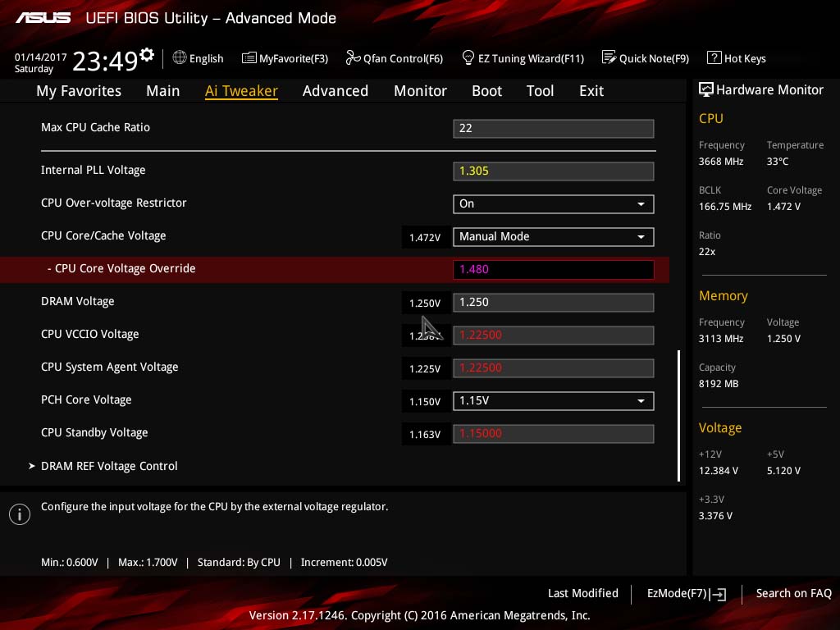The height and width of the screenshot is (630, 840).
Task: Go to the Exit tab
Action: tap(591, 91)
